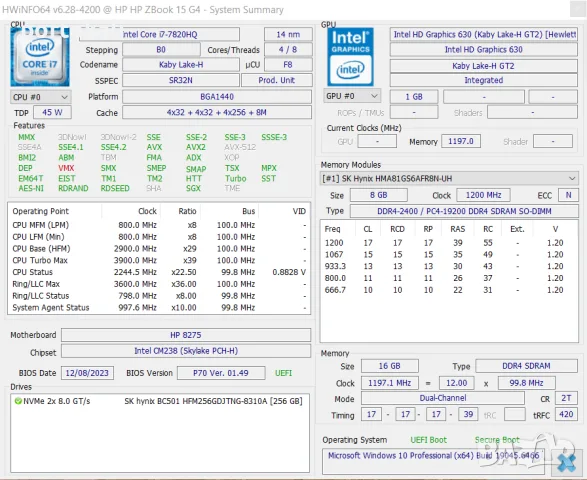The height and width of the screenshot is (480, 587).
Task: Click the module Size 8 GB field
Action: pos(378,195)
